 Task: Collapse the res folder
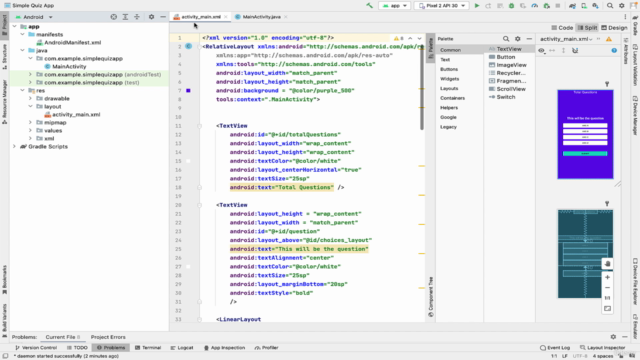coord(22,90)
